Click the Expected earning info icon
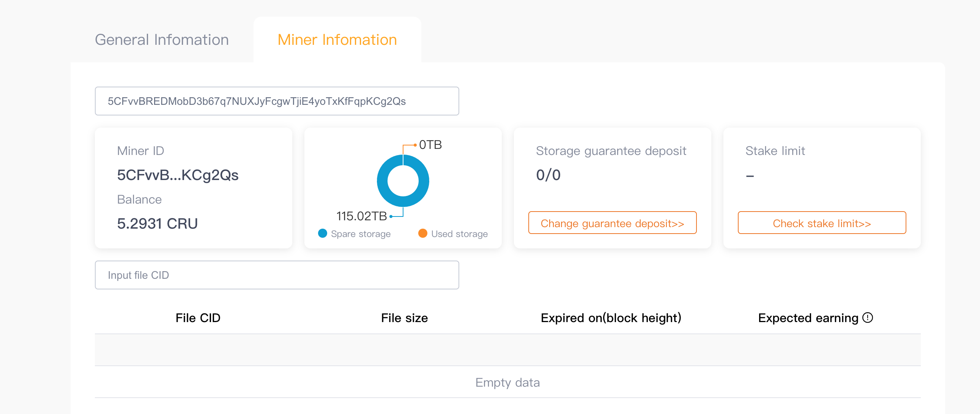Viewport: 980px width, 414px height. (867, 317)
